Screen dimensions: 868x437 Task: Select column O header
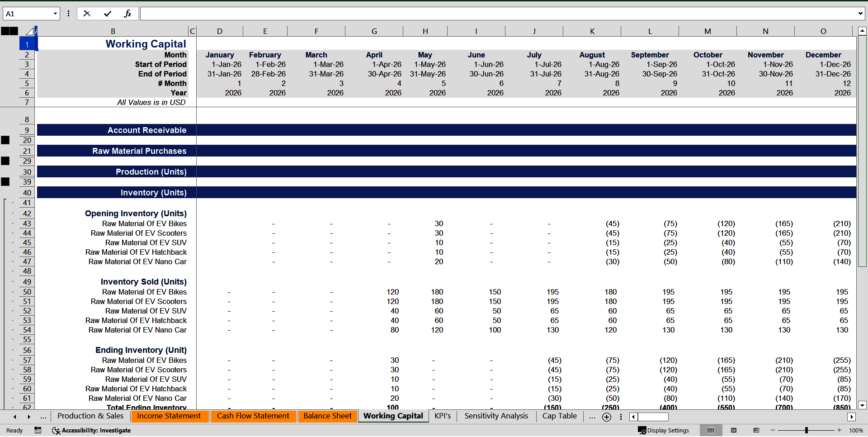click(x=823, y=31)
